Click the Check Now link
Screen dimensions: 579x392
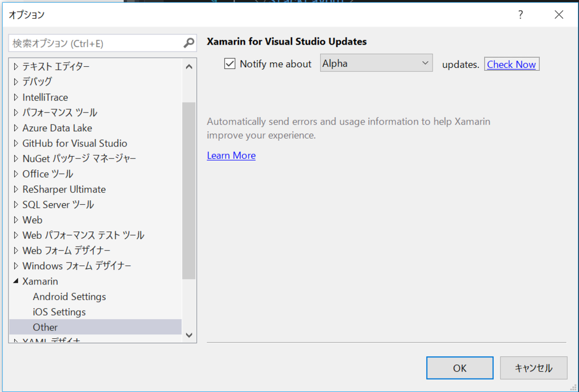pos(511,64)
